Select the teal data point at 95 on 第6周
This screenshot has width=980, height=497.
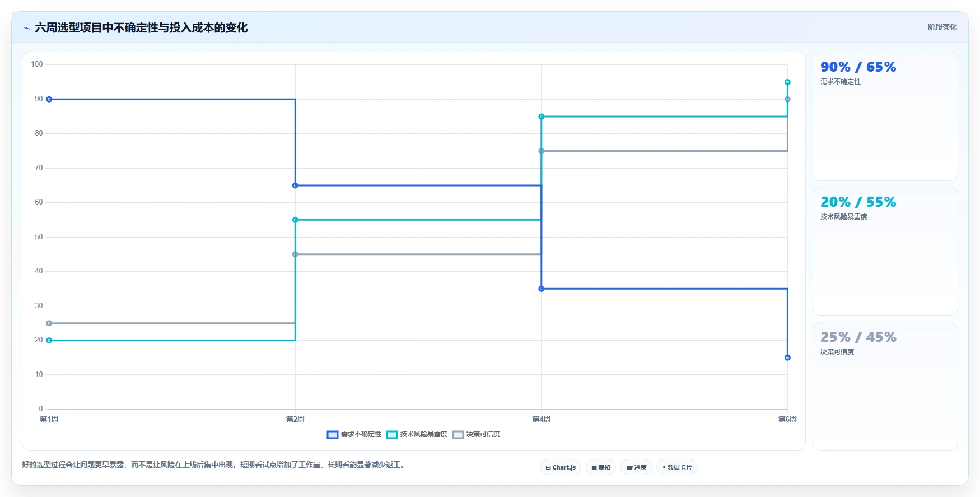tap(787, 82)
